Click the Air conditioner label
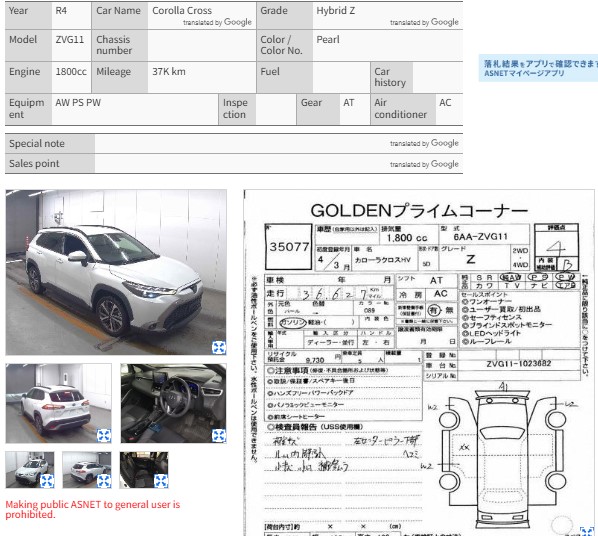 pos(400,108)
